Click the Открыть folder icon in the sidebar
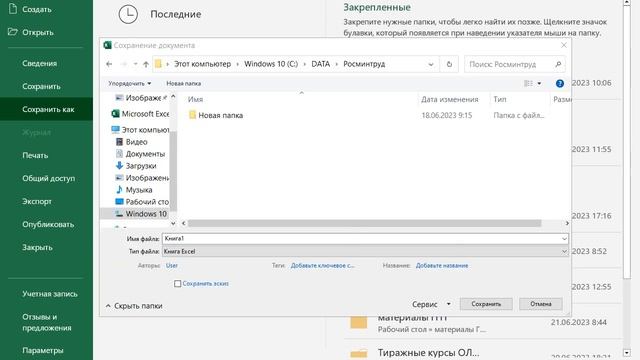This screenshot has width=640, height=360. click(x=13, y=31)
